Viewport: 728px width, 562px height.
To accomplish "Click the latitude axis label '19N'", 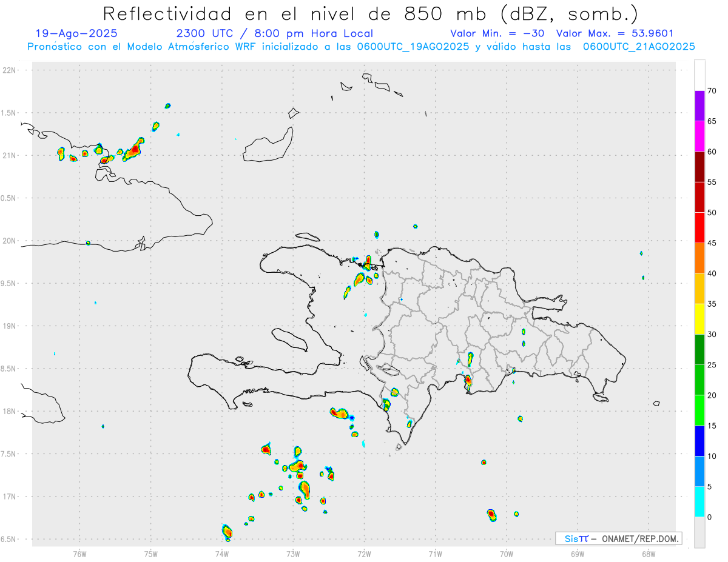I will [x=9, y=326].
